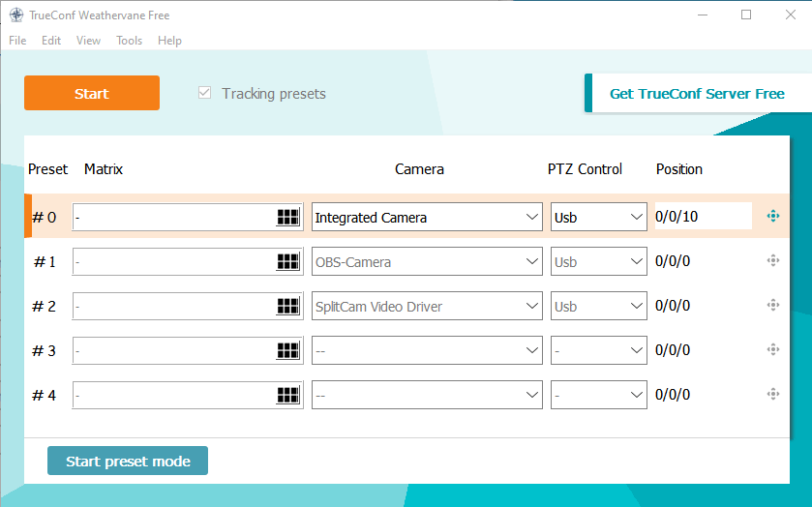This screenshot has height=507, width=812.
Task: Click position move icon for preset #2
Action: tap(773, 305)
